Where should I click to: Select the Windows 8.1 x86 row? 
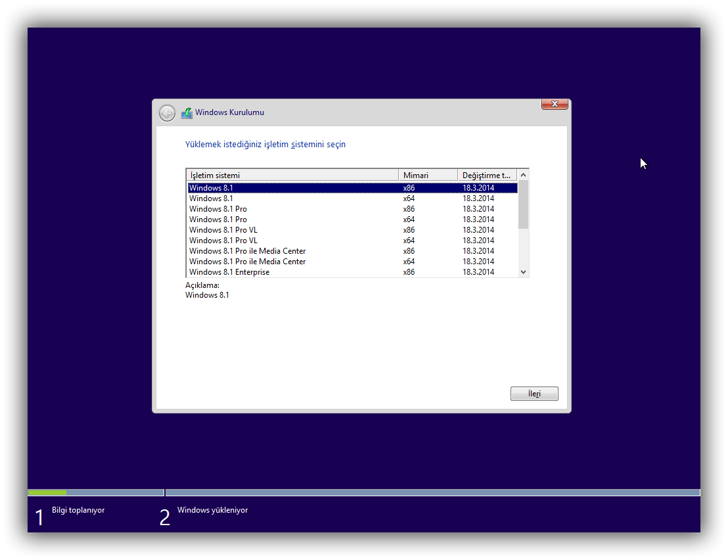coord(352,187)
